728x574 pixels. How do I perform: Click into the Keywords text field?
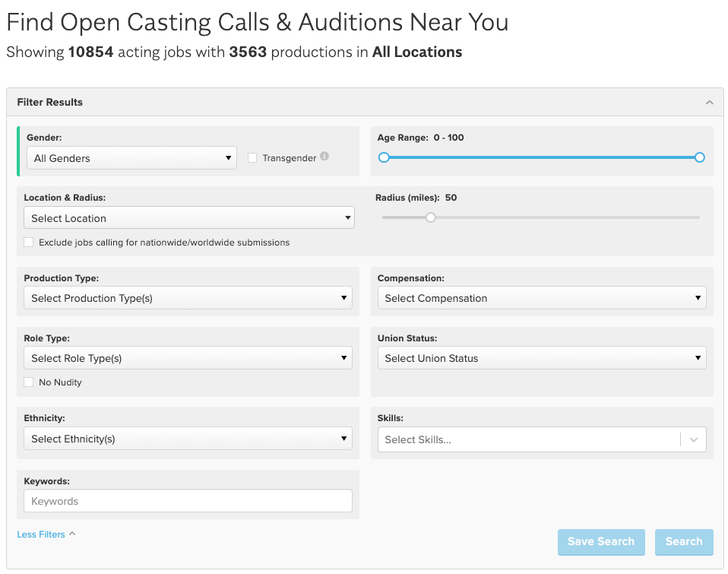188,501
